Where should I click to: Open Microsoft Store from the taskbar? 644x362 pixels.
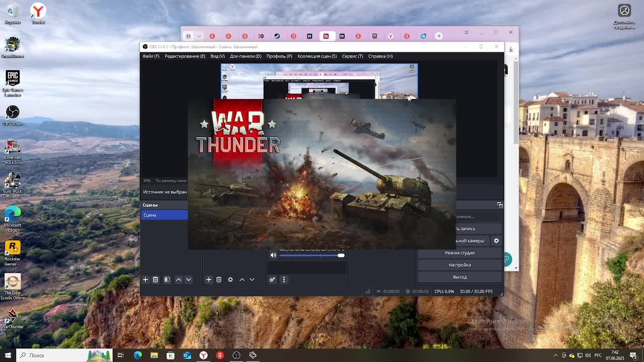pyautogui.click(x=171, y=355)
